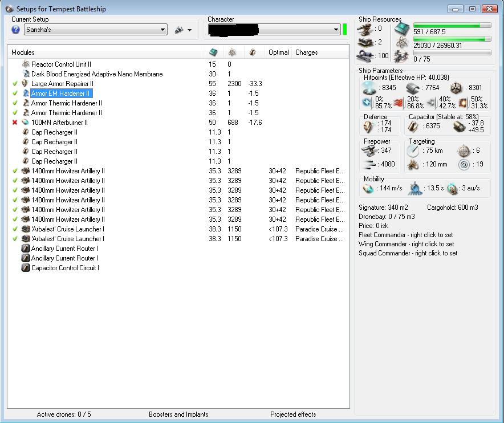Toggle the Armor EM Hardener II active checkmark
The width and height of the screenshot is (504, 423).
[x=15, y=93]
